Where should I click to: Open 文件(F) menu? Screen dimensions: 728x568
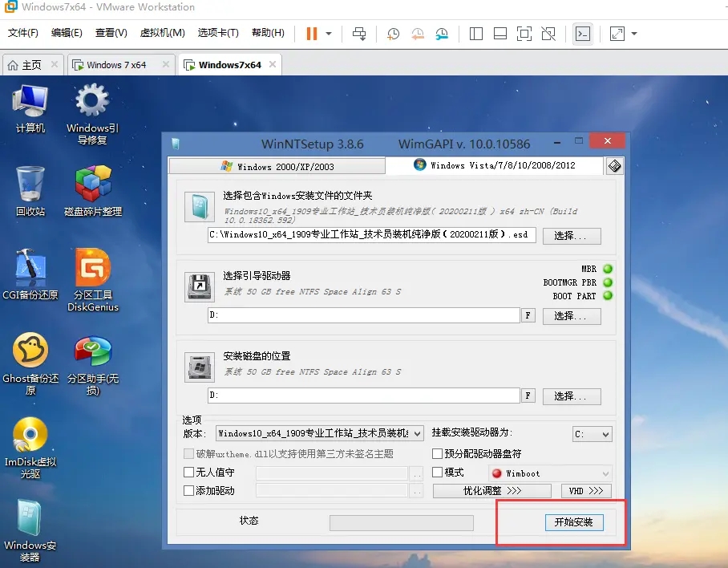point(23,33)
